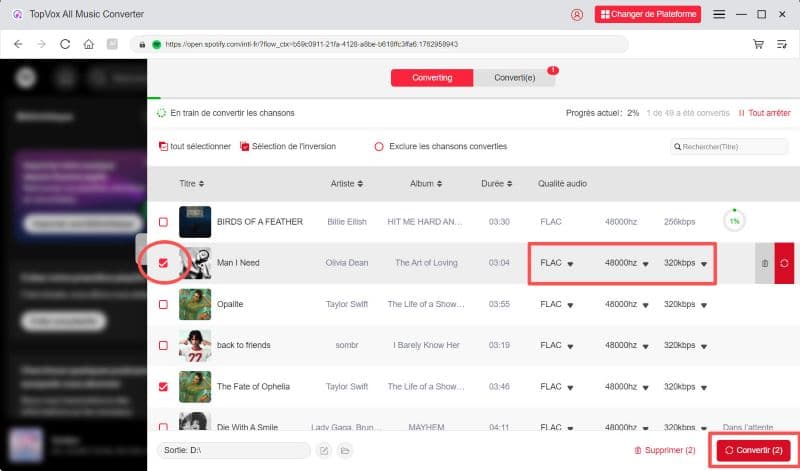Click the back to friends album thumbnail
Screen dimensions: 800x471
pos(195,345)
